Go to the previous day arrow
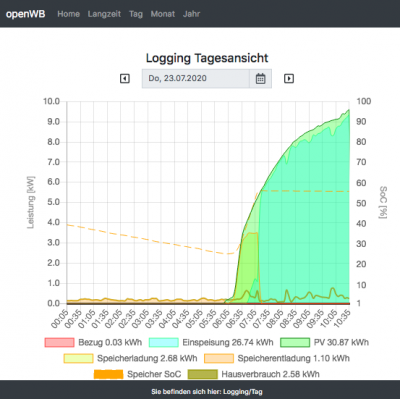 click(125, 79)
